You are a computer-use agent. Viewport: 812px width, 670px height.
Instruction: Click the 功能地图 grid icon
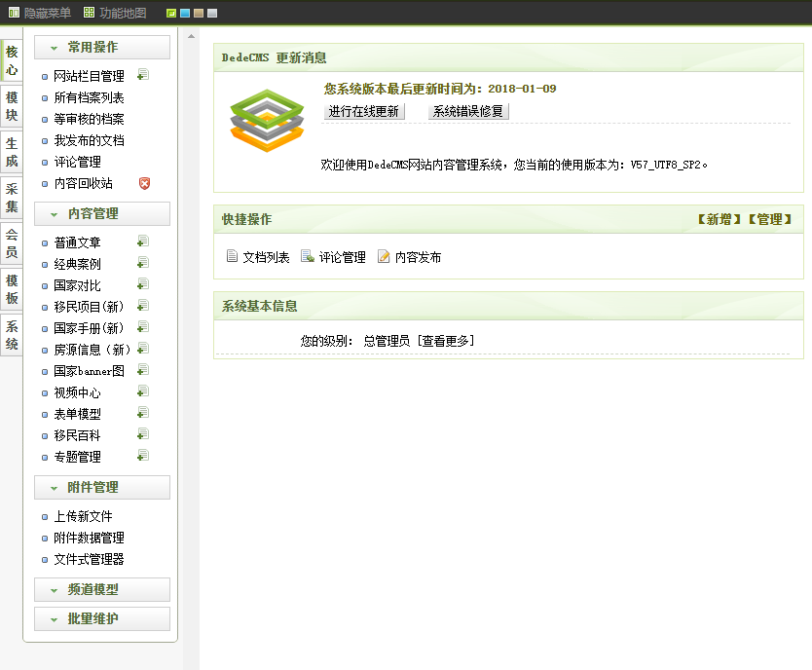pyautogui.click(x=89, y=13)
